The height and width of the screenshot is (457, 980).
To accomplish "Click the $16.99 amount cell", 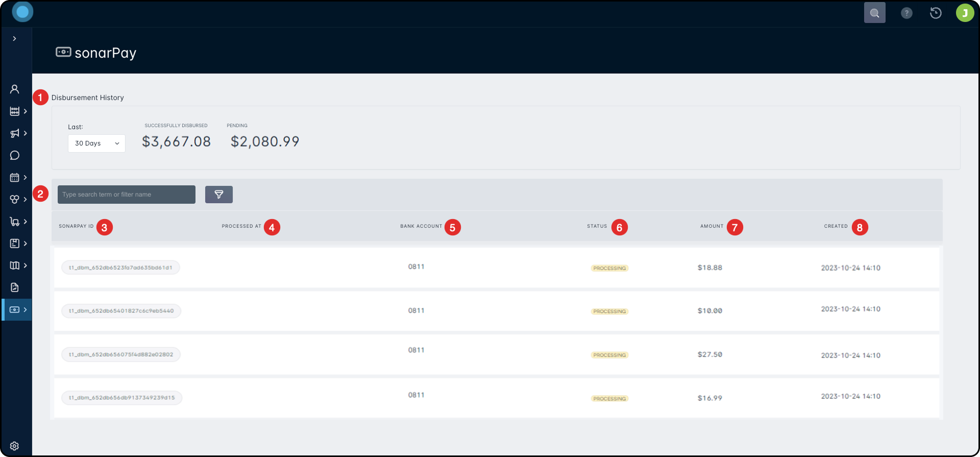I will coord(710,398).
